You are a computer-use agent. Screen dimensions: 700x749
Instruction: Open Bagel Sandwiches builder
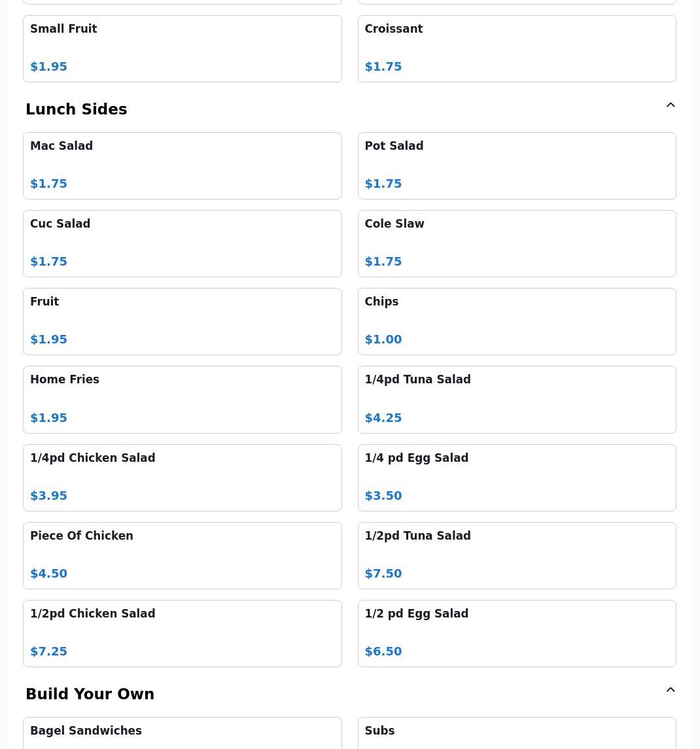tap(183, 733)
